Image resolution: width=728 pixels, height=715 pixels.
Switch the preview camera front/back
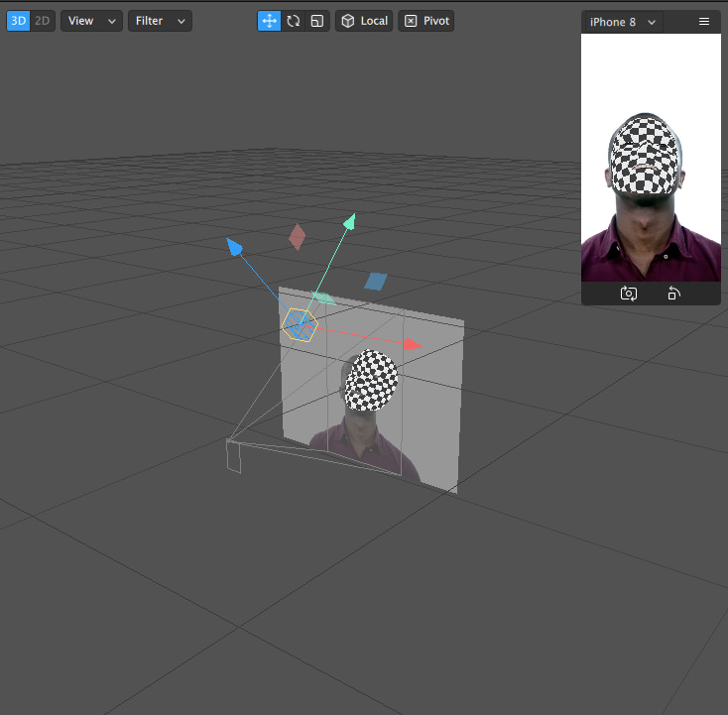(629, 294)
